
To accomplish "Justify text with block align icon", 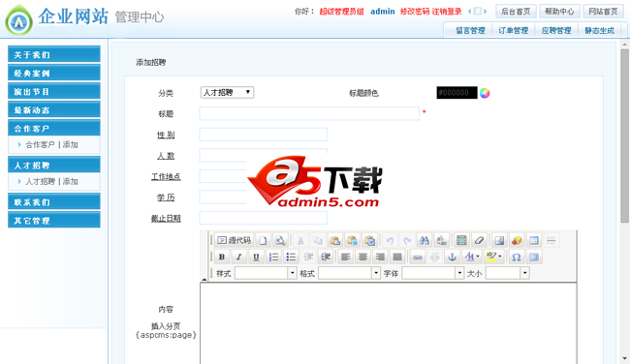I will click(397, 257).
